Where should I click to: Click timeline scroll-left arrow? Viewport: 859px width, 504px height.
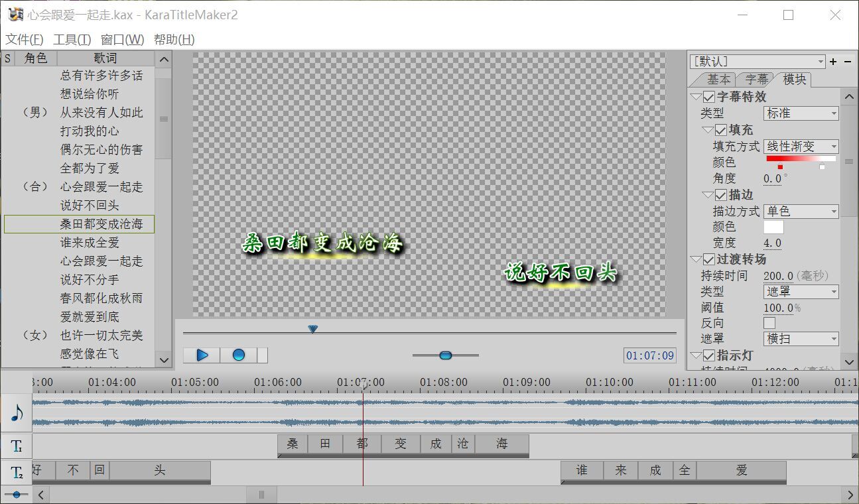coord(41,495)
